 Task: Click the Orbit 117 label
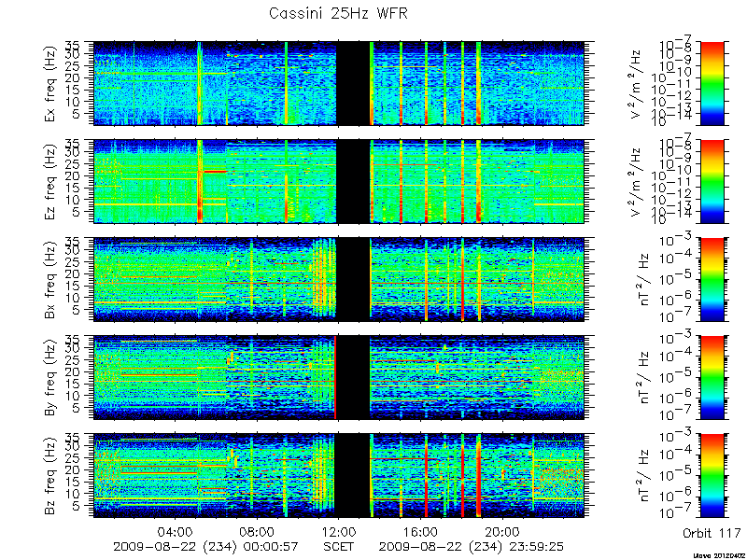pyautogui.click(x=712, y=532)
